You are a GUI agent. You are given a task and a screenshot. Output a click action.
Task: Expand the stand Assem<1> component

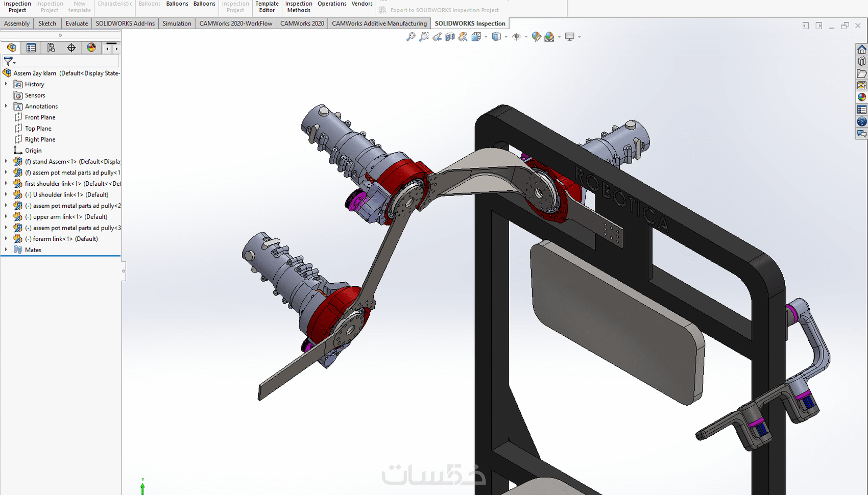(x=6, y=161)
